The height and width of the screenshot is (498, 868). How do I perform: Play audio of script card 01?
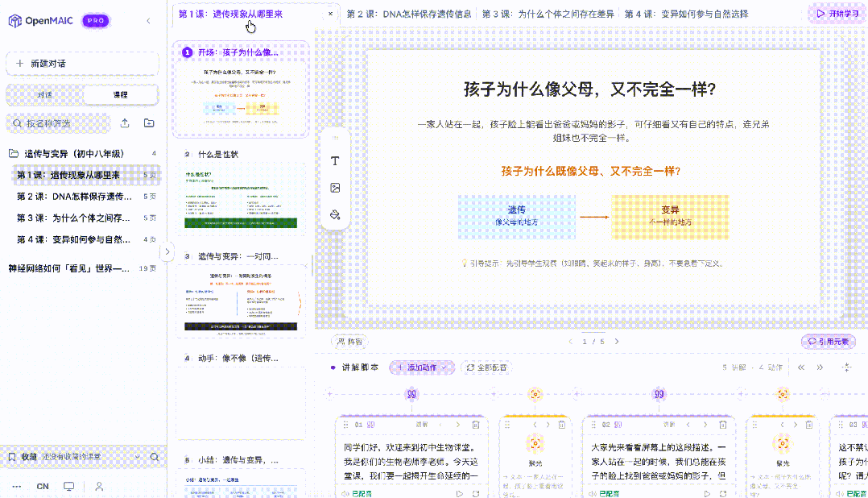coord(459,493)
